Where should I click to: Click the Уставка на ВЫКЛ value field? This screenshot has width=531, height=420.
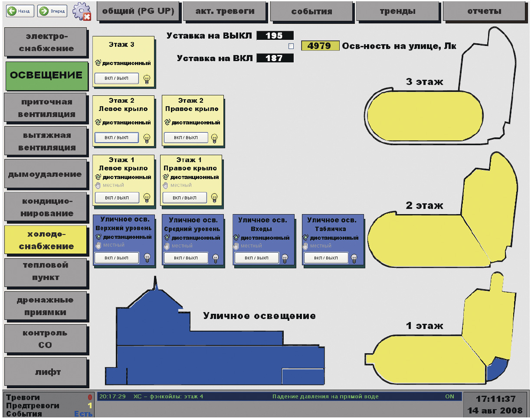tap(275, 36)
